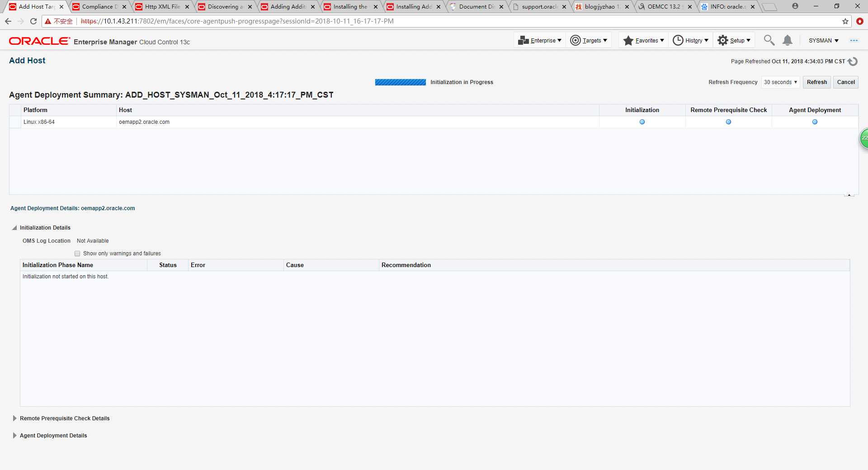Image resolution: width=868 pixels, height=470 pixels.
Task: Click the Oracle logo
Action: pos(39,41)
